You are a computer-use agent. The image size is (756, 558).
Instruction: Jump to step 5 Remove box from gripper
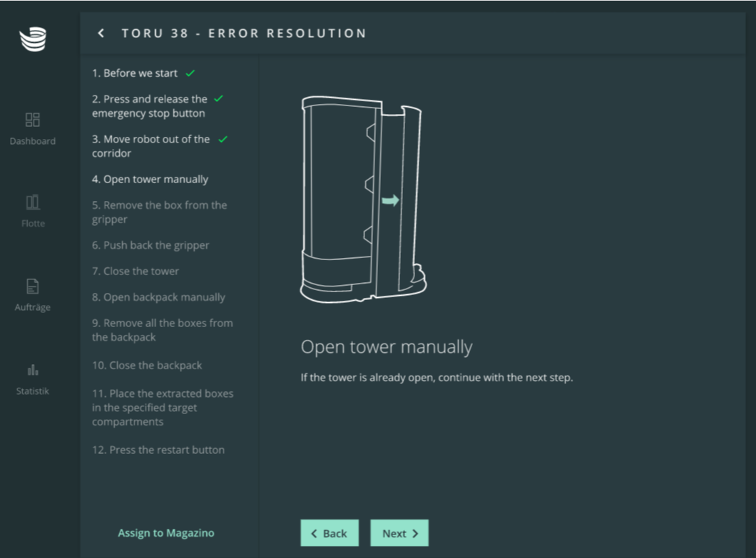click(x=159, y=212)
